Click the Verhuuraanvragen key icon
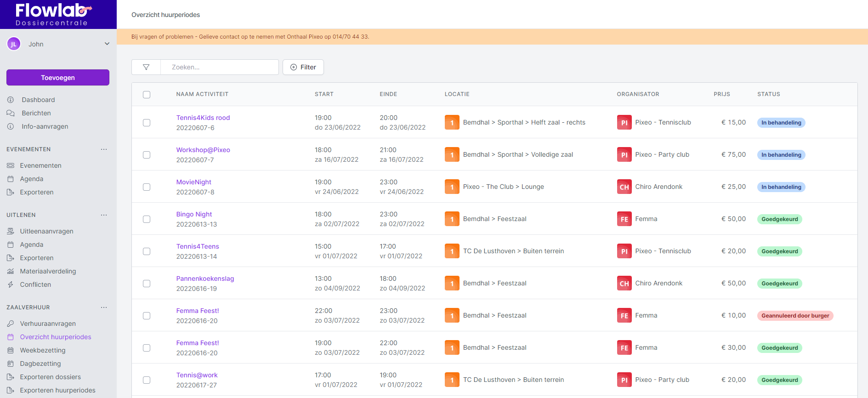Screen dimensions: 868x398 pyautogui.click(x=11, y=324)
